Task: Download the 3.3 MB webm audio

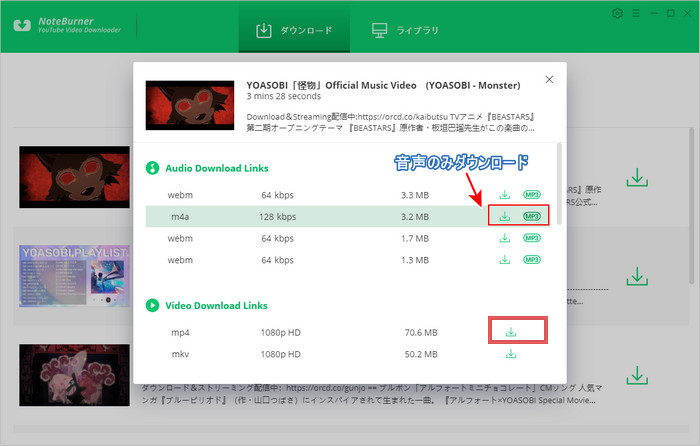Action: [505, 194]
